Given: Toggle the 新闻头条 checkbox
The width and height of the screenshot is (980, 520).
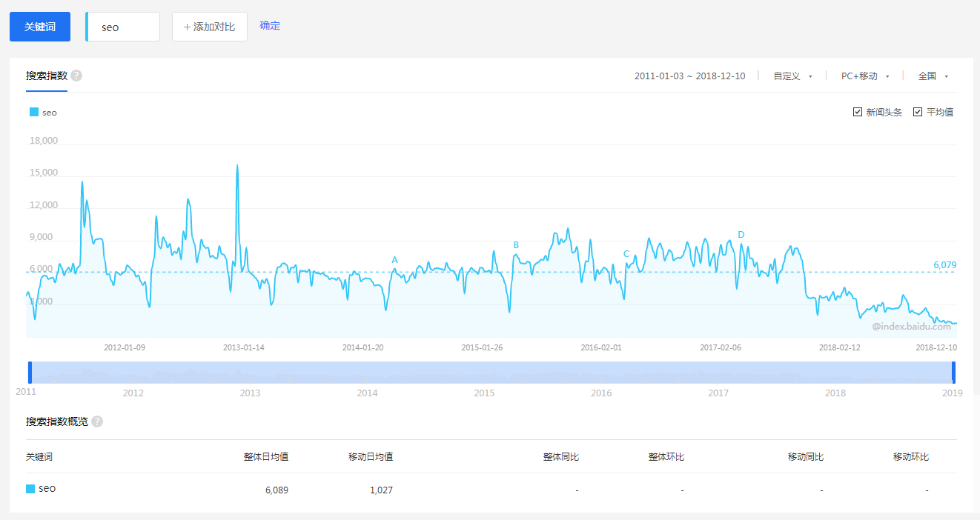Looking at the screenshot, I should [x=858, y=112].
